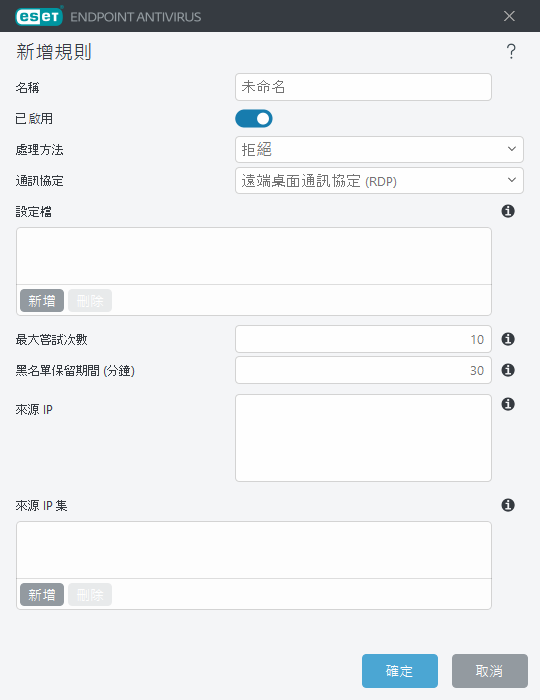Close the ESET dialog window
Image resolution: width=540 pixels, height=700 pixels.
pos(509,16)
